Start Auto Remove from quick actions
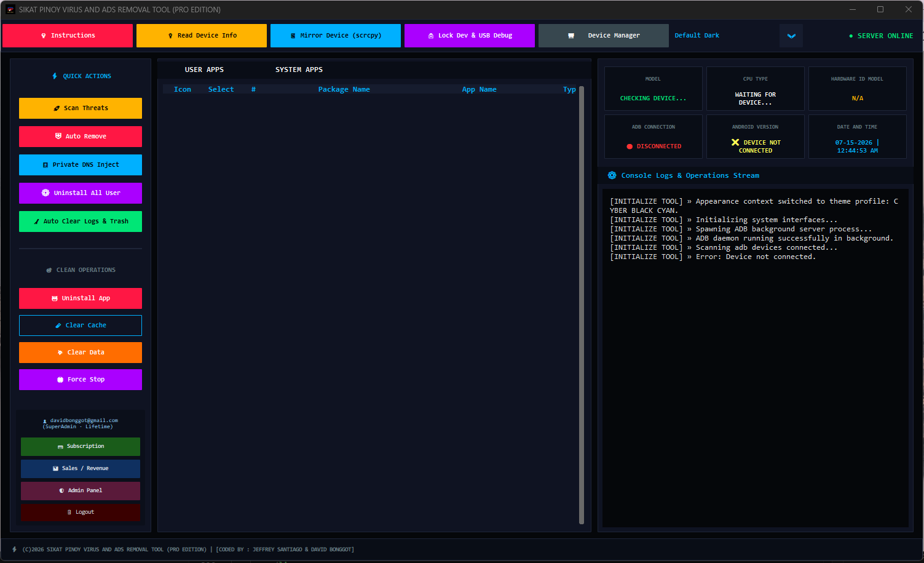The image size is (924, 563). [81, 137]
